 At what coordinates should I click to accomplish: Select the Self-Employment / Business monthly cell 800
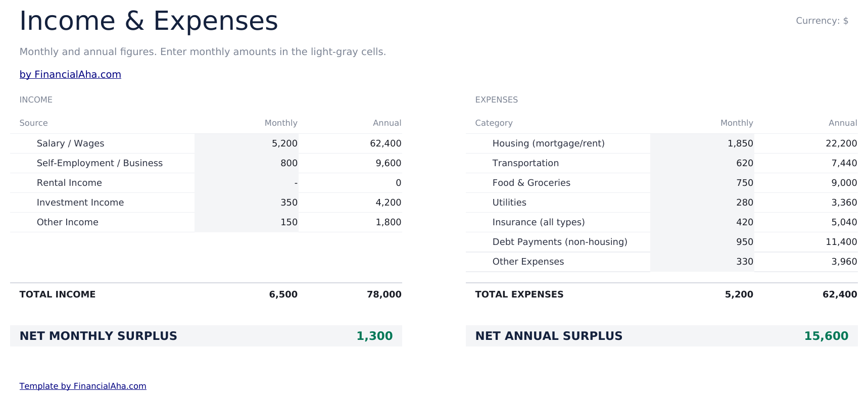click(247, 163)
